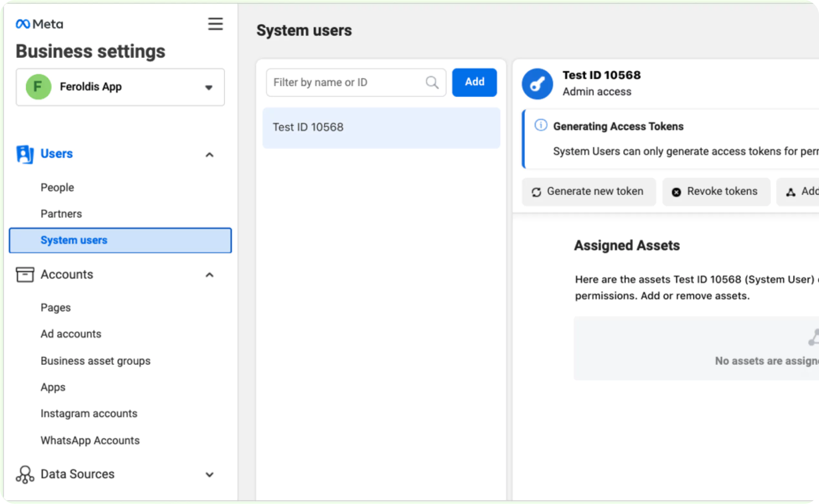Image resolution: width=819 pixels, height=504 pixels.
Task: Collapse the Accounts section chevron
Action: click(x=209, y=275)
